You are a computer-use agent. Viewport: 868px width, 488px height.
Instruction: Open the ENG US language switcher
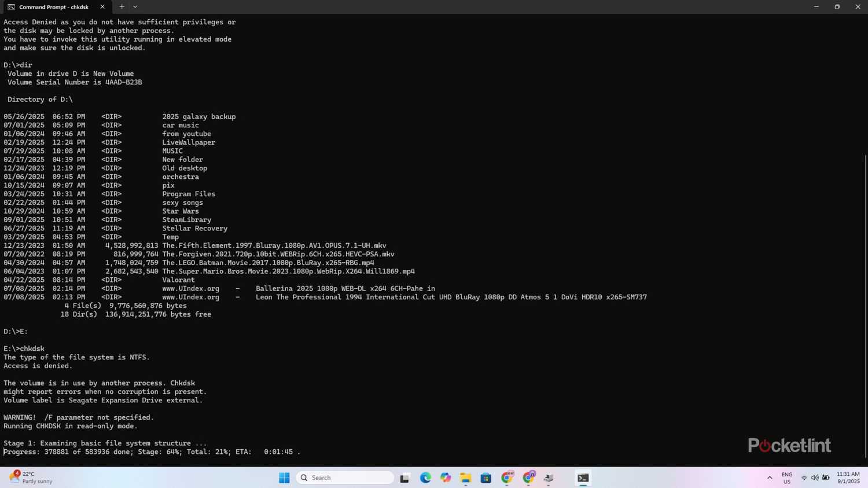787,478
